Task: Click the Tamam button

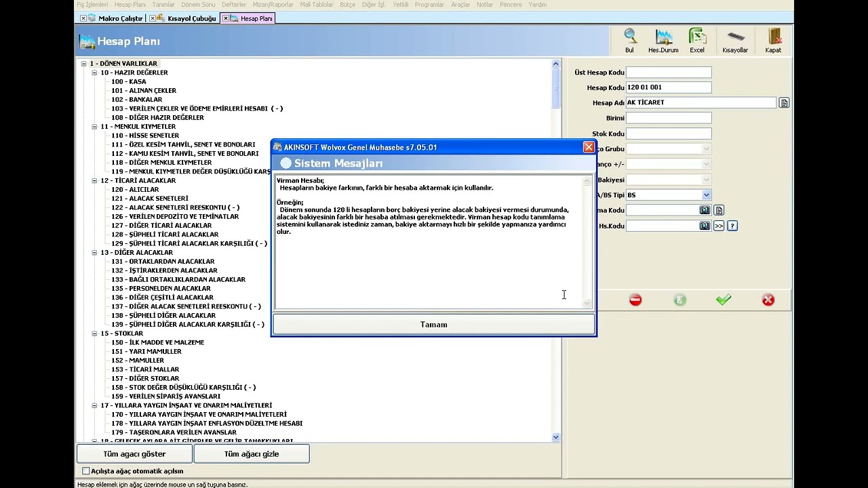Action: (434, 325)
